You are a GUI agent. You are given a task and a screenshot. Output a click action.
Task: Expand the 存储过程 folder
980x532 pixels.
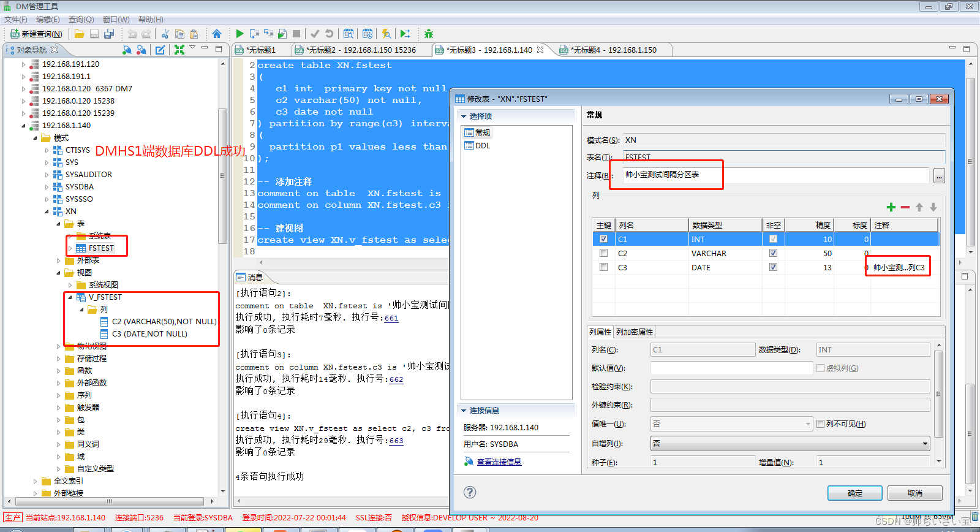(58, 359)
